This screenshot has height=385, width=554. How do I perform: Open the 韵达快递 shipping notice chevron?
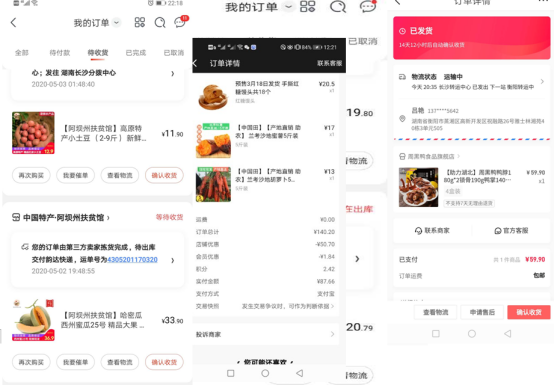[x=173, y=260]
